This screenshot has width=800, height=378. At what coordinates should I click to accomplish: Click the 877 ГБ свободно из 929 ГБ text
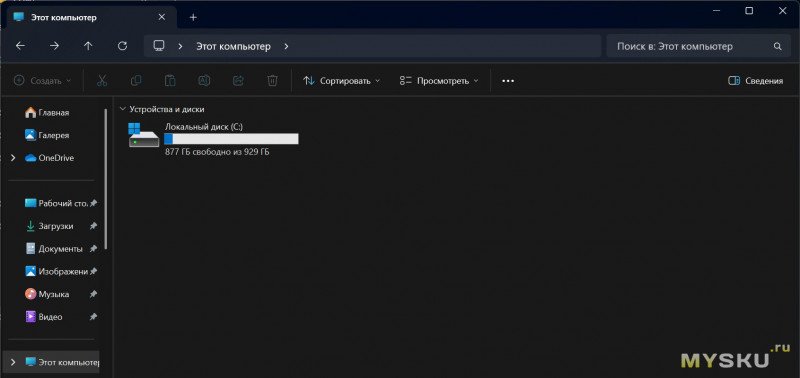coord(217,152)
